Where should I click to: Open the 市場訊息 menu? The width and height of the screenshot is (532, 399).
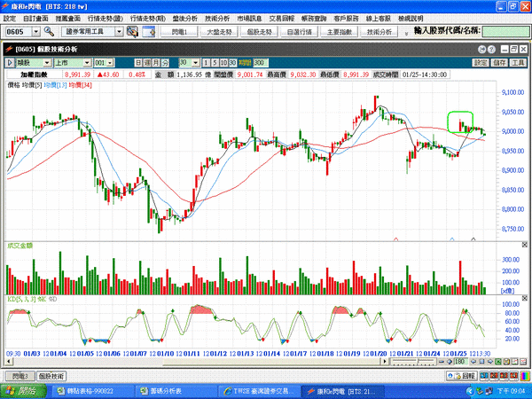(x=249, y=19)
